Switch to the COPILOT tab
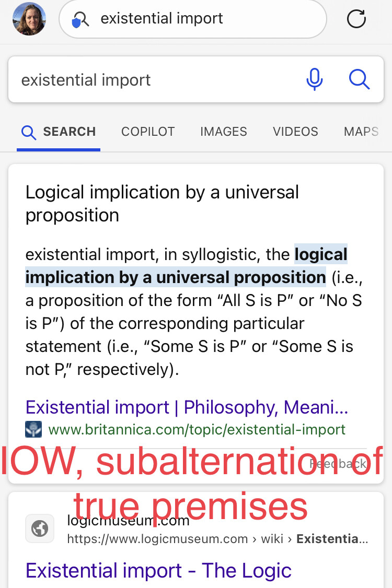This screenshot has height=588, width=392. [148, 132]
